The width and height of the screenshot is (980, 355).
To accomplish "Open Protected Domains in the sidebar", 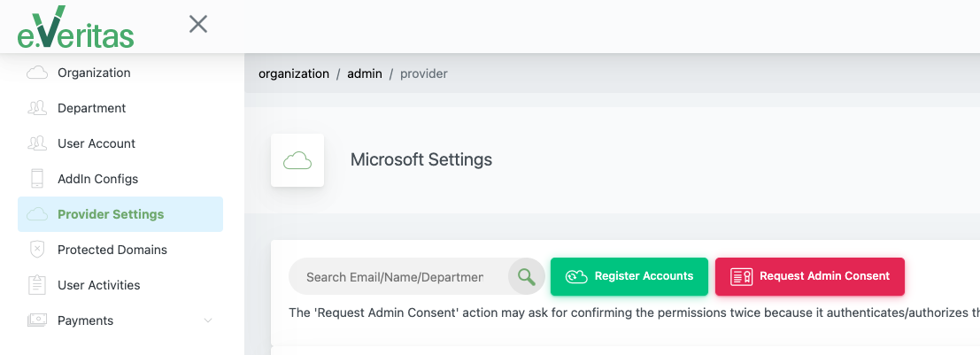I will coord(112,250).
